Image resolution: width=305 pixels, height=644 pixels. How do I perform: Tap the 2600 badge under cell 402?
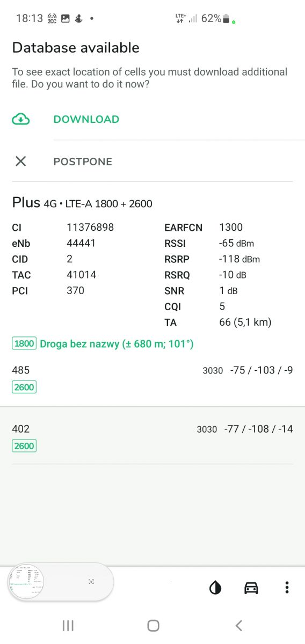coord(24,446)
